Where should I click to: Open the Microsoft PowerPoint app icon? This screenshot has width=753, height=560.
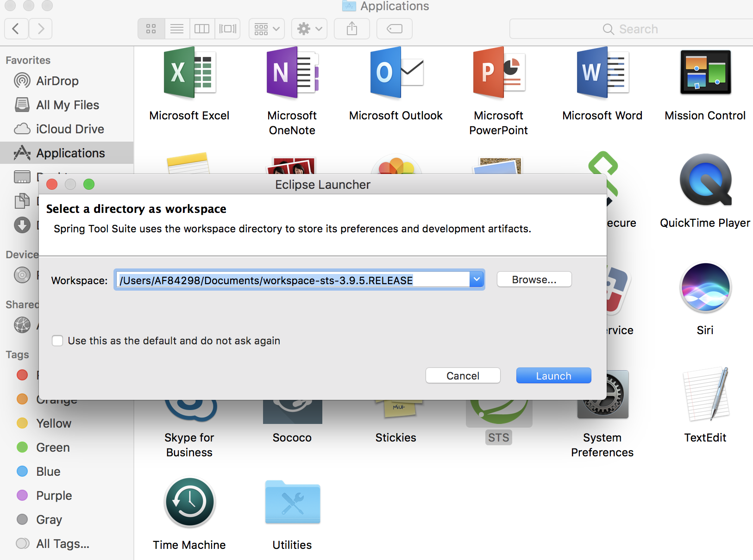[498, 73]
